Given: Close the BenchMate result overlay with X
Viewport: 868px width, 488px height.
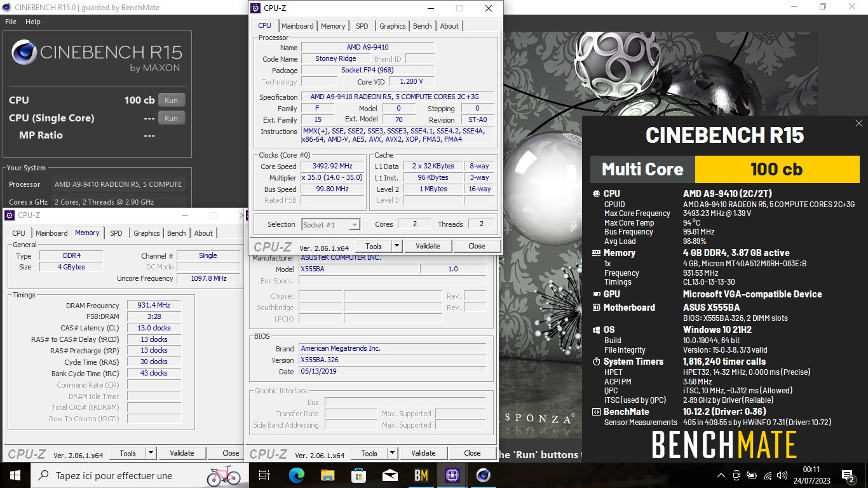Looking at the screenshot, I should point(859,123).
